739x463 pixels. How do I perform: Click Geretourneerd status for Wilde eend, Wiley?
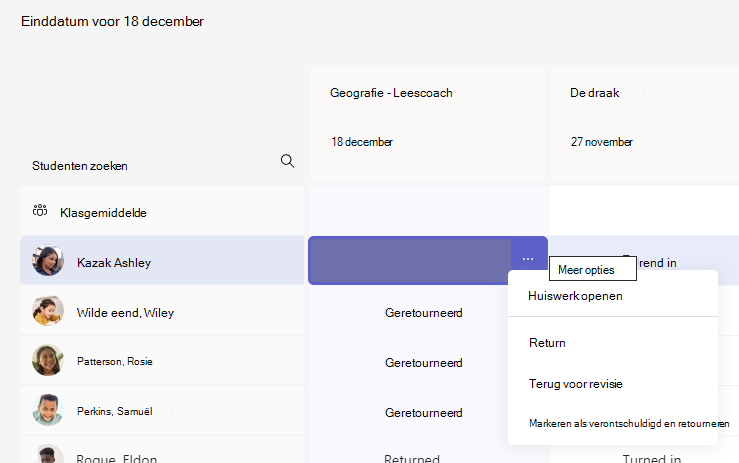click(x=423, y=313)
